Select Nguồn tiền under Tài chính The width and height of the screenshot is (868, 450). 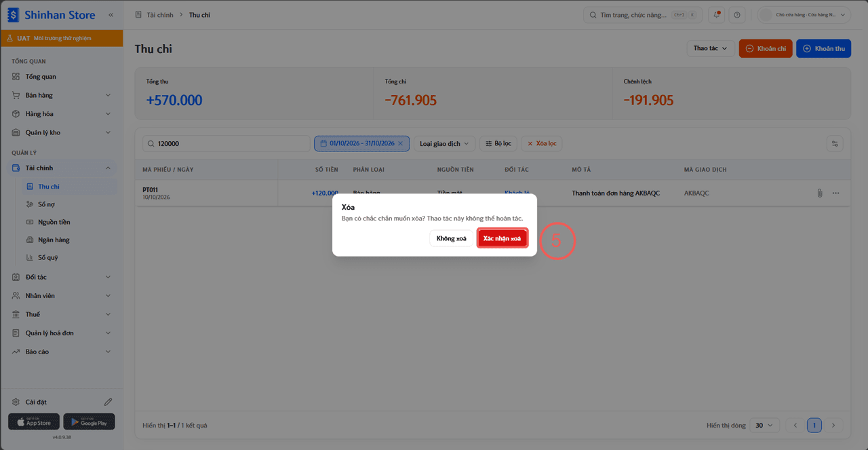click(x=68, y=222)
